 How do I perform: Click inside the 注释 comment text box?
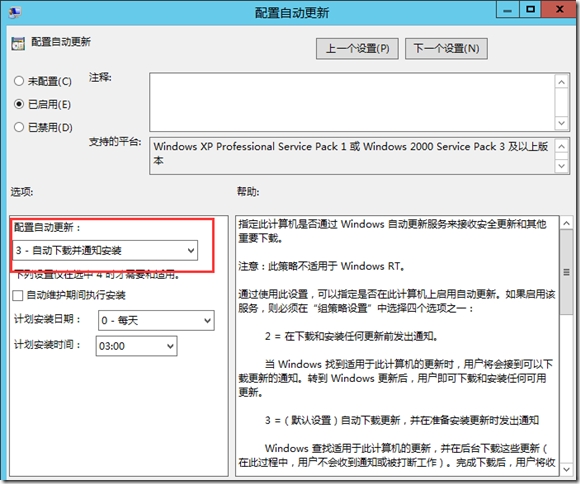[352, 102]
